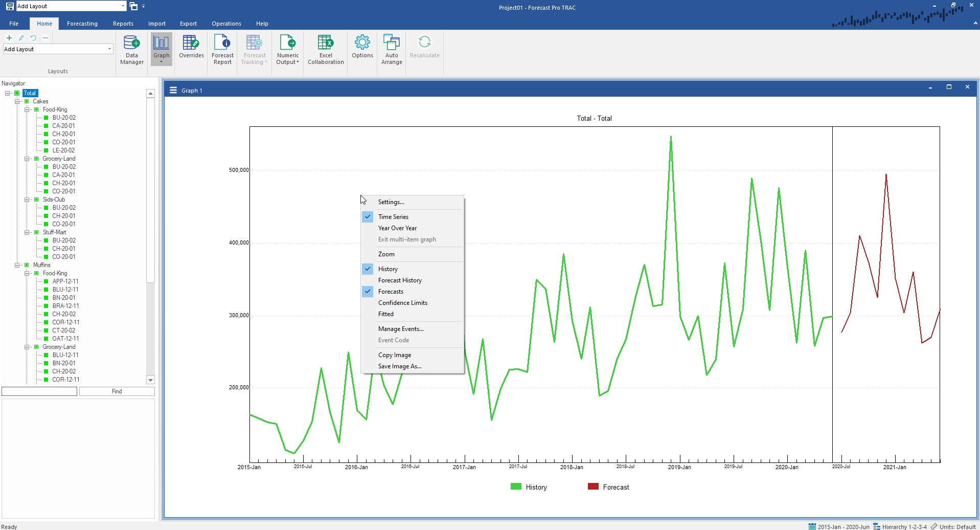This screenshot has height=530, width=980.
Task: Select the Forecast red legend swatch
Action: (593, 487)
